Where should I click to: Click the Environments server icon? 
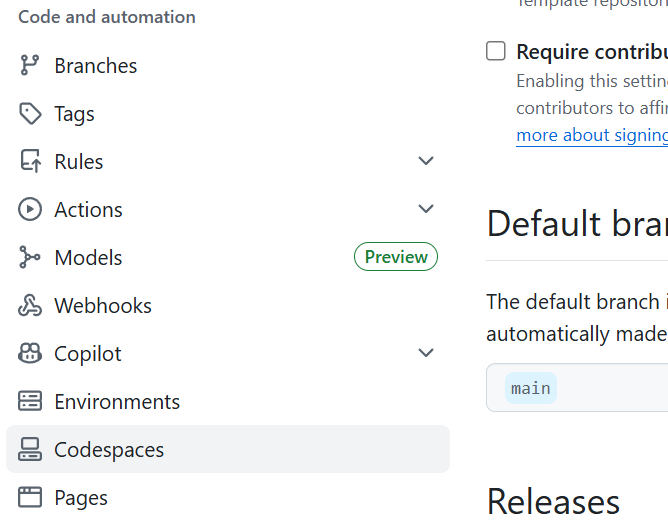click(x=30, y=402)
